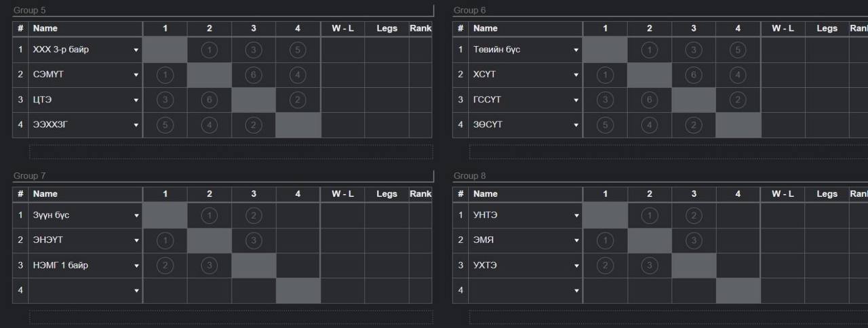Open dropdown arrow for ЭЭХХЗГ
The image size is (868, 328).
pyautogui.click(x=136, y=125)
